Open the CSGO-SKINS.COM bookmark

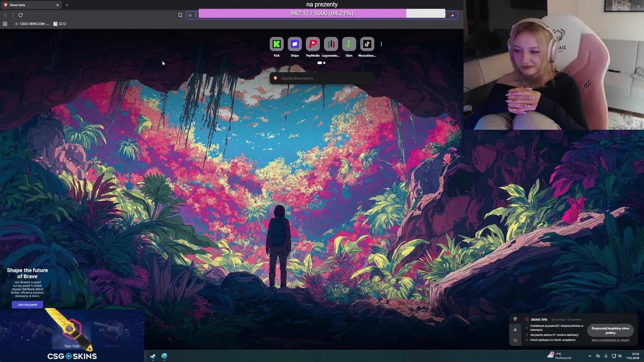(32, 24)
